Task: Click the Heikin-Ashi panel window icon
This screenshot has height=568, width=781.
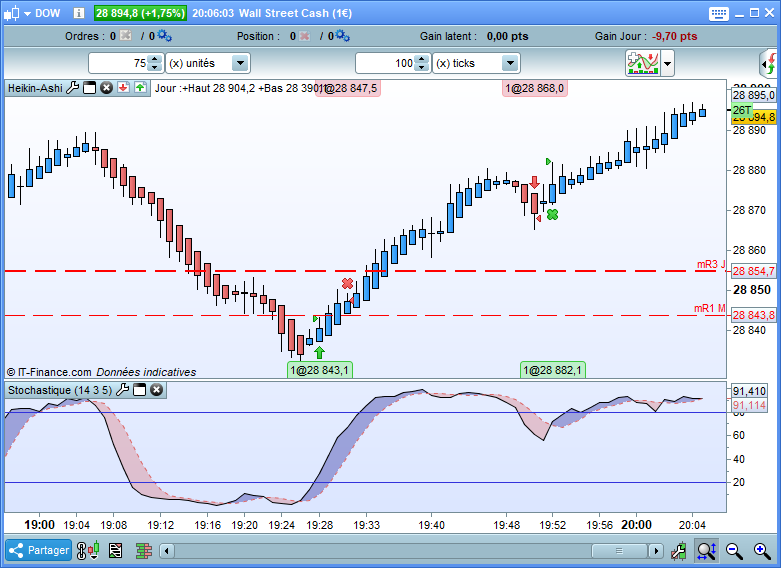Action: 90,88
